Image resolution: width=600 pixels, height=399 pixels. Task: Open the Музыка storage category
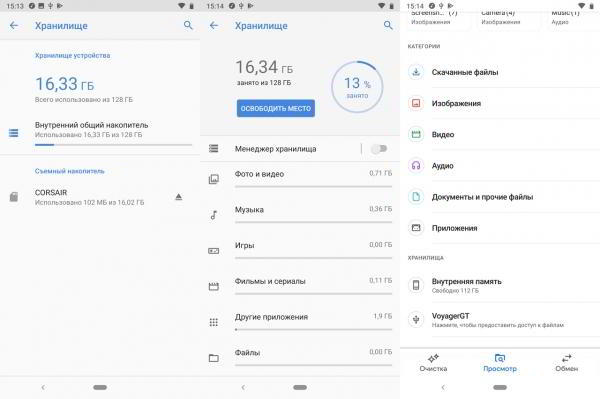300,215
